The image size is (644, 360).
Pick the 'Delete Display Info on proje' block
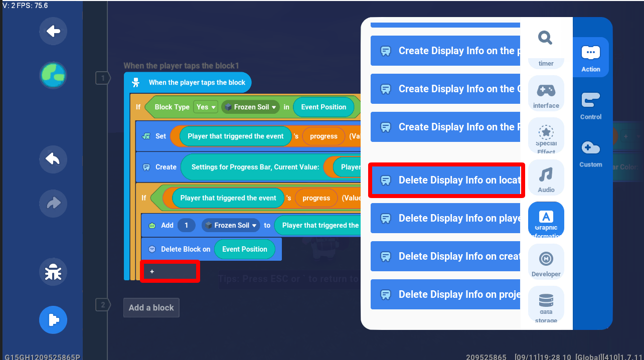(x=445, y=294)
